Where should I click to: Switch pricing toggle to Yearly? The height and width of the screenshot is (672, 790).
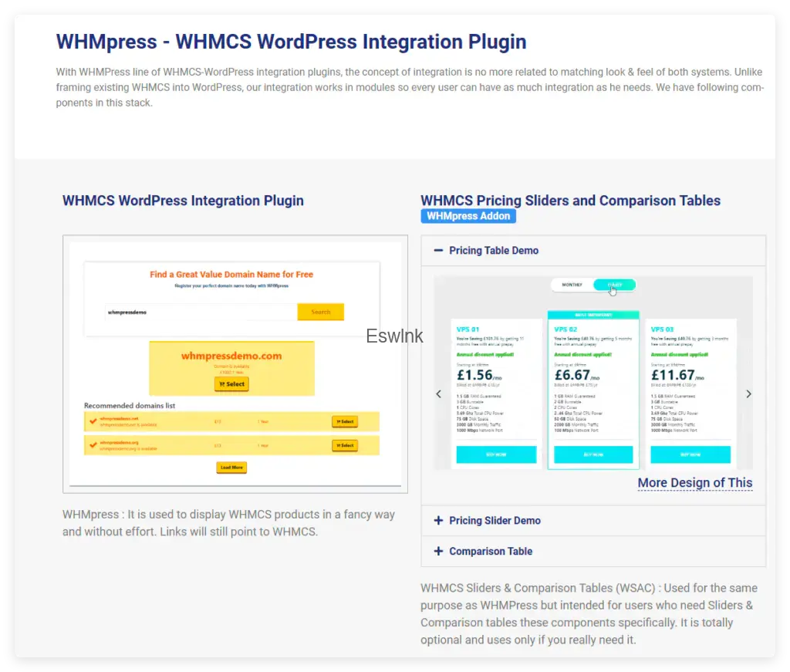[x=615, y=285]
